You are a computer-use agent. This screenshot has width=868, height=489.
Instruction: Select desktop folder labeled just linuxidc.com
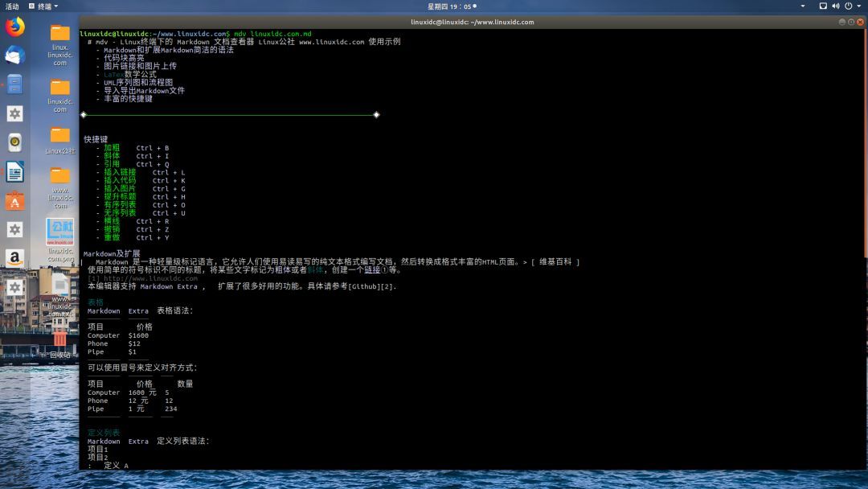click(59, 96)
